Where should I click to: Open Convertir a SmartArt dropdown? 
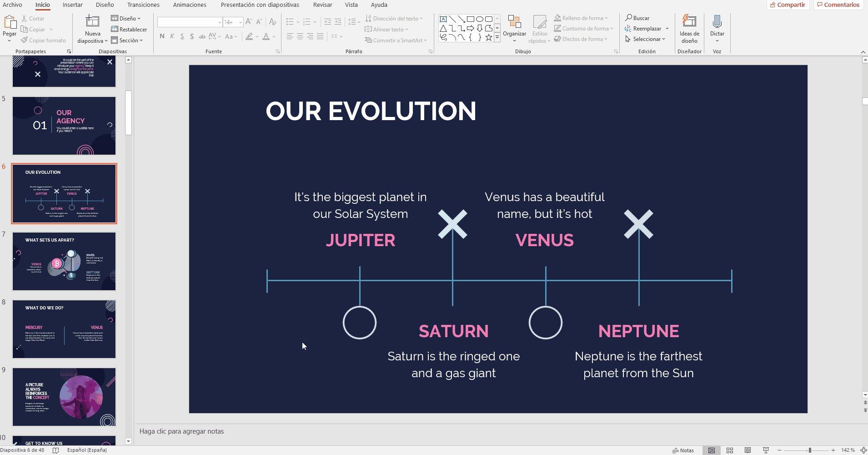point(396,40)
